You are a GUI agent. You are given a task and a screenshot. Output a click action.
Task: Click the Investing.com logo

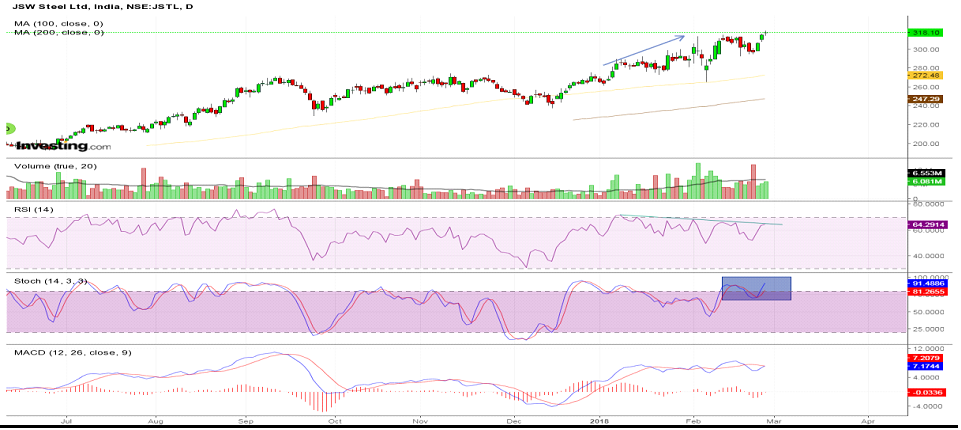64,146
